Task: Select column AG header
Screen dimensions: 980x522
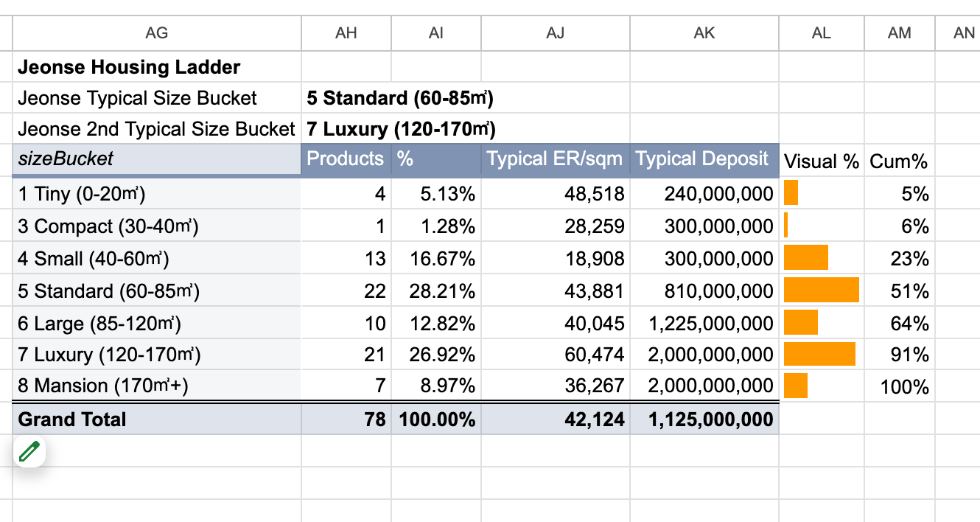Action: click(157, 33)
